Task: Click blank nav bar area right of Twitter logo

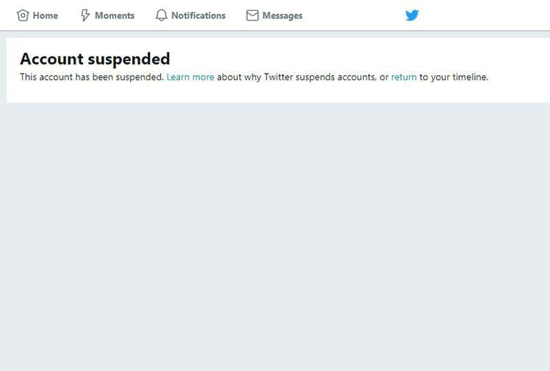Action: (x=485, y=15)
